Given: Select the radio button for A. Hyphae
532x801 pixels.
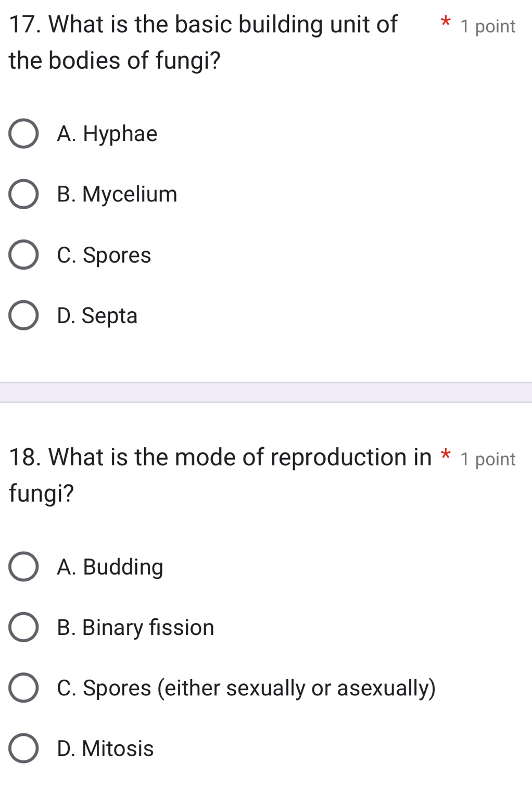Looking at the screenshot, I should point(23,134).
